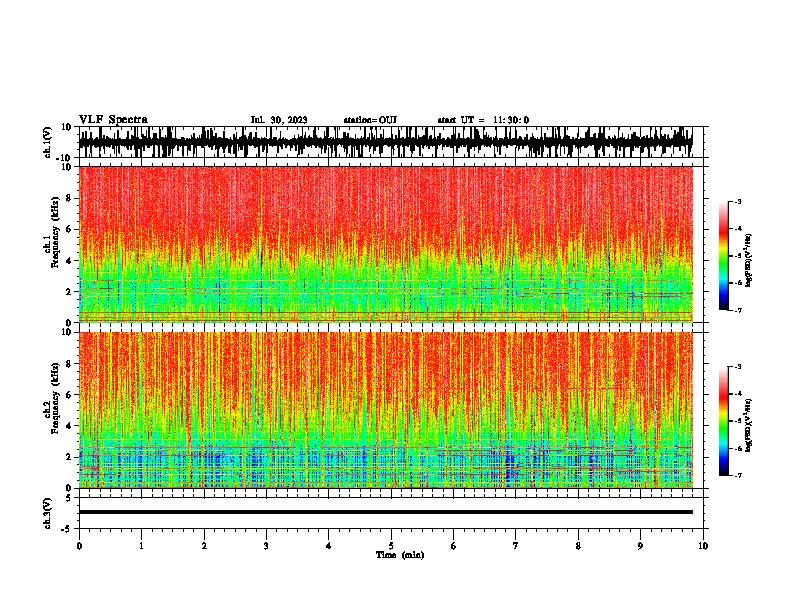
Task: Click inside the ch.1 frequency spectrogram panel
Action: [x=386, y=244]
